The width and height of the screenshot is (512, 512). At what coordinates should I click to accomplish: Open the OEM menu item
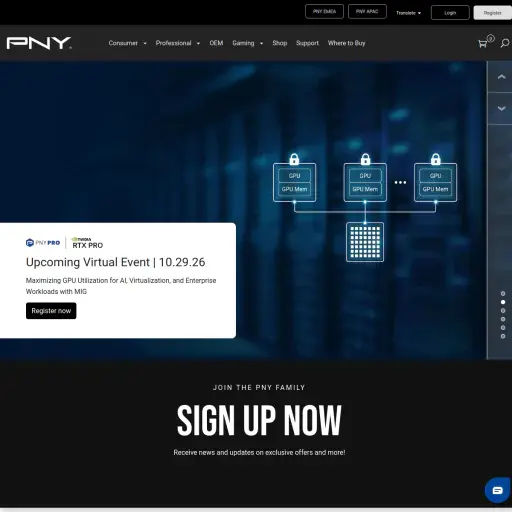(216, 43)
